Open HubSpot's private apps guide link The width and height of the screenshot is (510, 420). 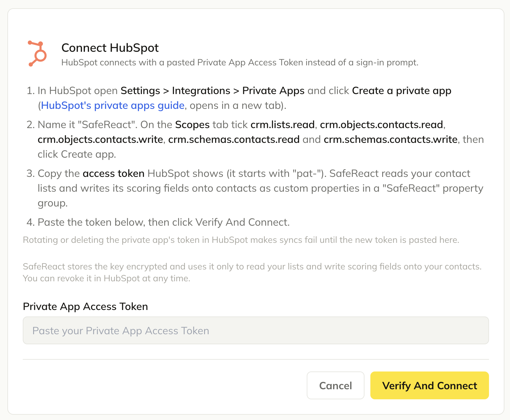pyautogui.click(x=113, y=105)
